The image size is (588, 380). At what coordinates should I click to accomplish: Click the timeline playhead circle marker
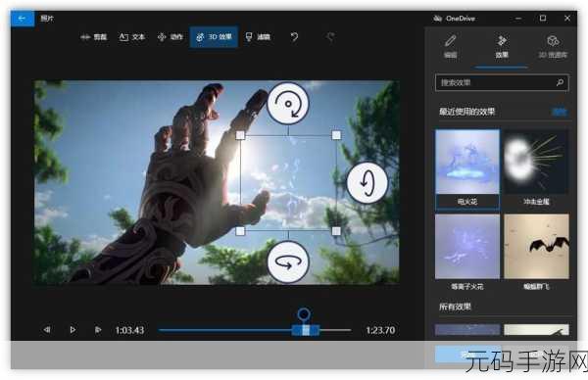[x=304, y=314]
